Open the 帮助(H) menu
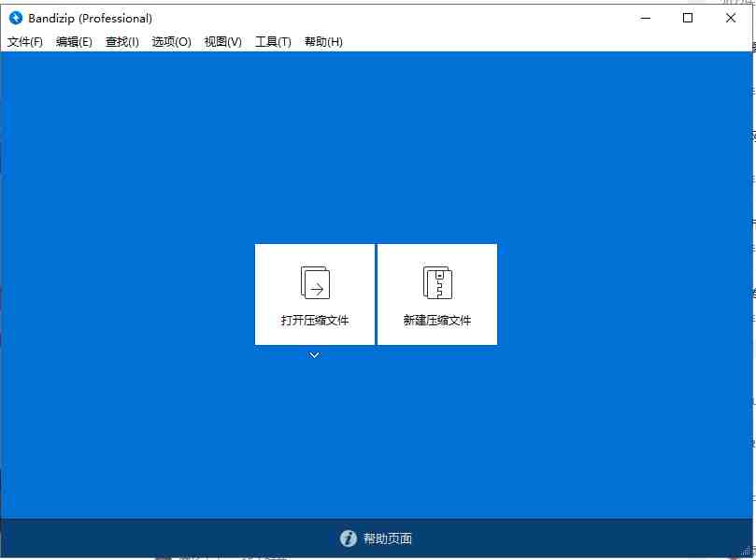 point(322,41)
